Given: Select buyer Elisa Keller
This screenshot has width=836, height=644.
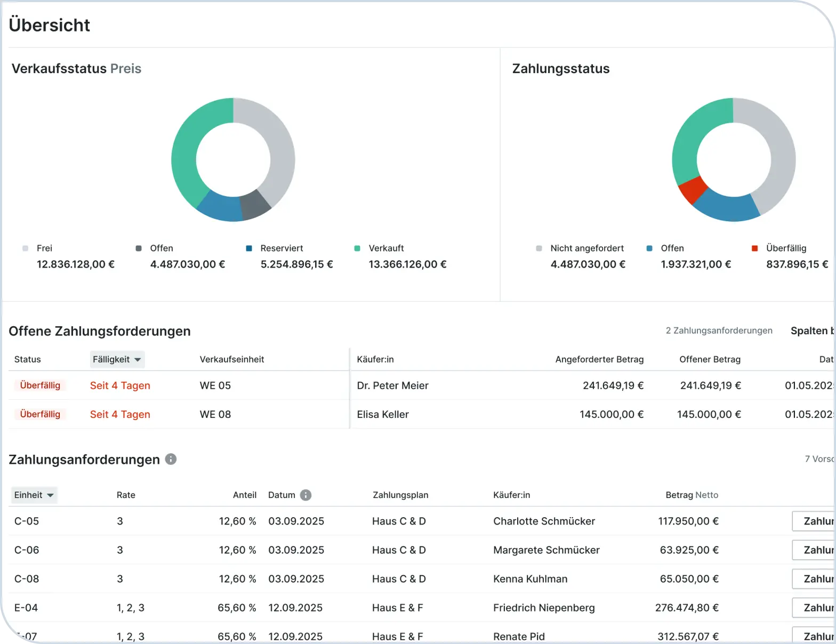Looking at the screenshot, I should pyautogui.click(x=383, y=414).
